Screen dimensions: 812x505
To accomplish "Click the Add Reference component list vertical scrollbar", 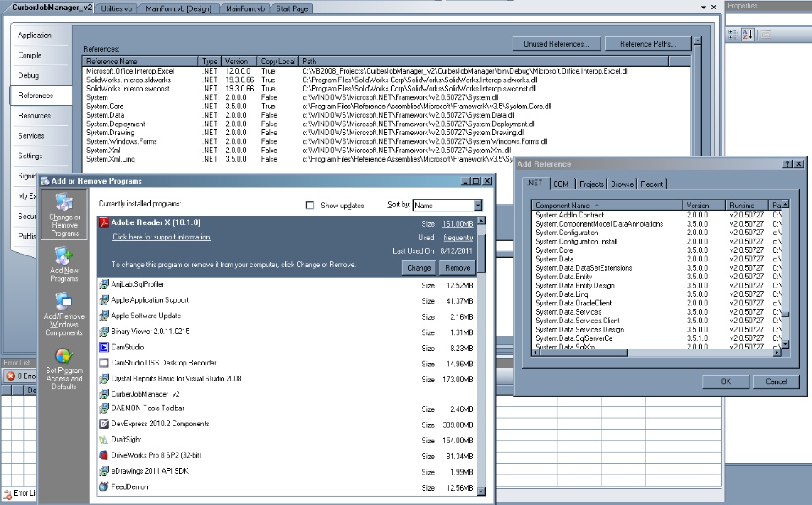I will pyautogui.click(x=785, y=274).
